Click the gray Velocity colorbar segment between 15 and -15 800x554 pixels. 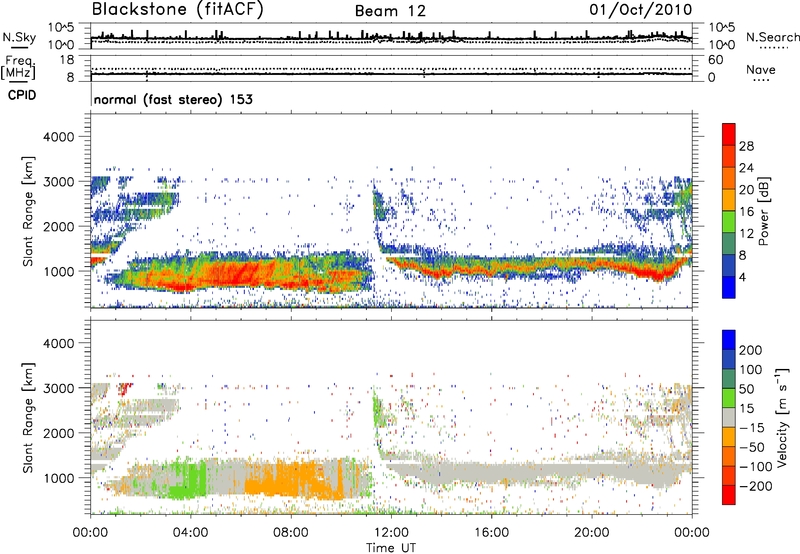tap(729, 417)
